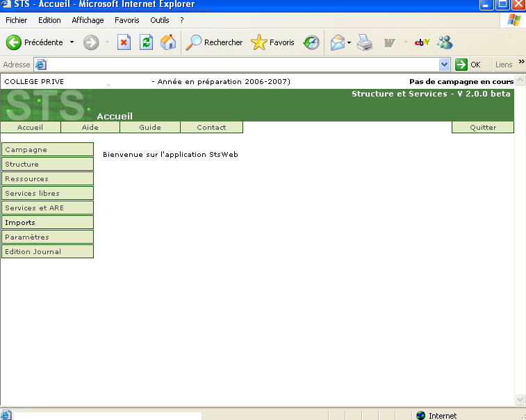Open the Guide tab
The height and width of the screenshot is (420, 526).
[x=150, y=127]
